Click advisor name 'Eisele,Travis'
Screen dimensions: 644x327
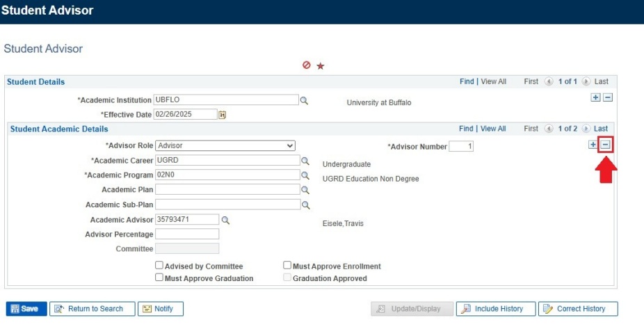343,223
